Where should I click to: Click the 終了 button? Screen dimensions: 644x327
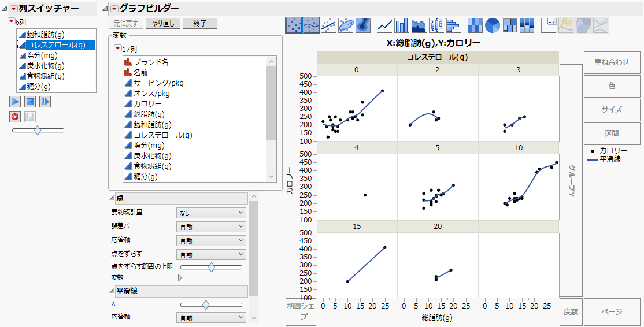click(x=200, y=23)
